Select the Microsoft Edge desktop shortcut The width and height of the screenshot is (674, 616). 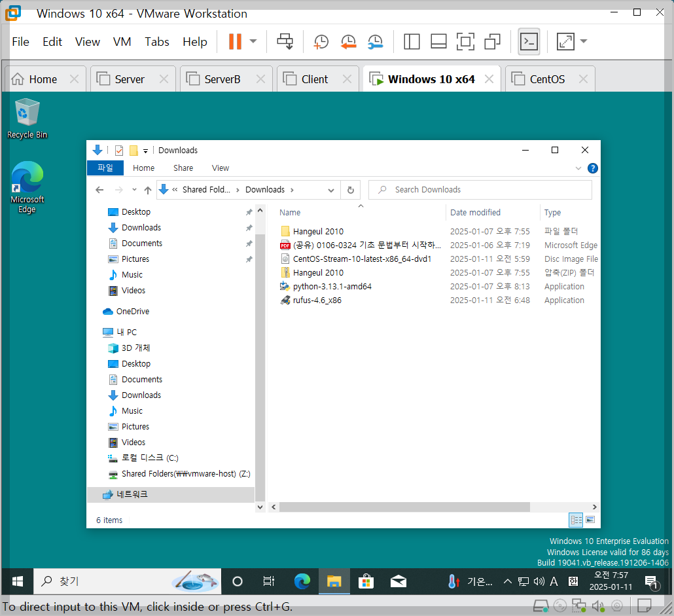pos(27,187)
